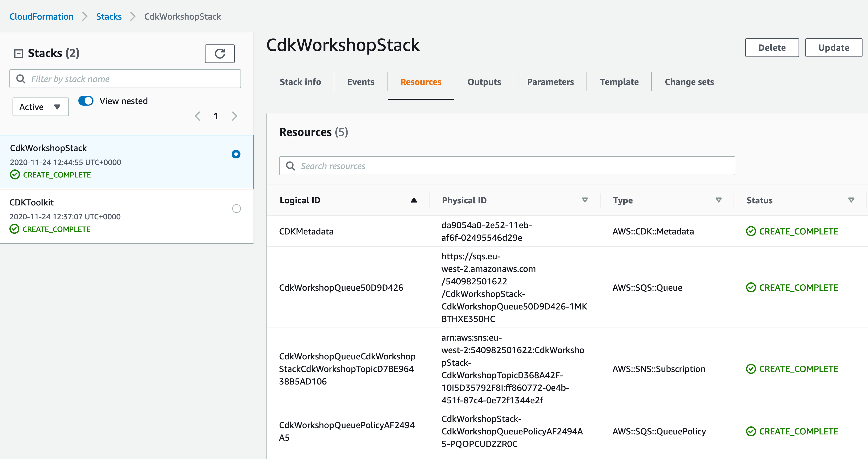Toggle View nested switch

point(86,101)
